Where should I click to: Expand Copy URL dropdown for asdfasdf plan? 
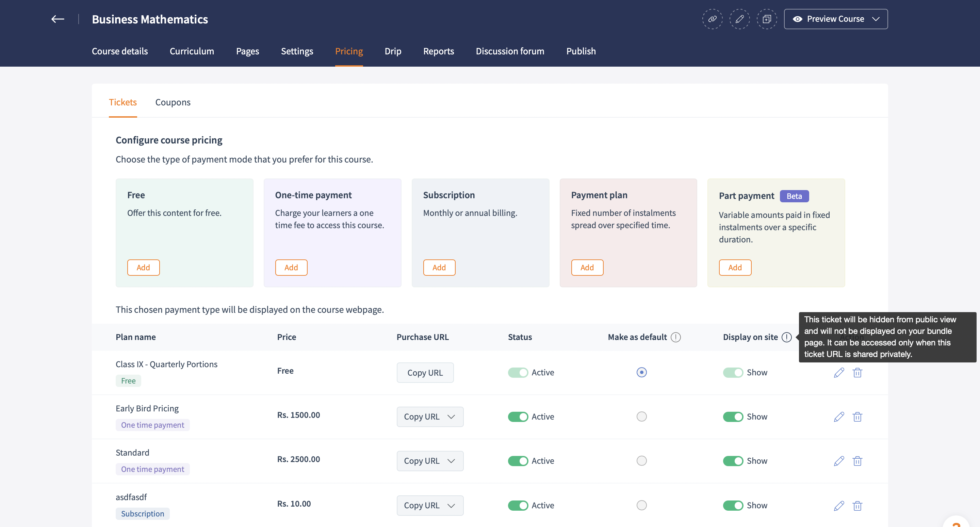pyautogui.click(x=451, y=505)
